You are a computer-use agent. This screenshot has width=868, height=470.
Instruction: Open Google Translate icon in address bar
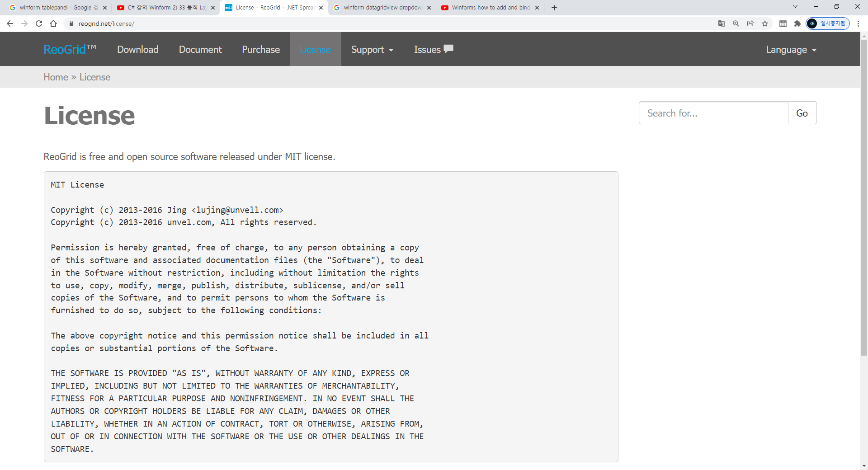(722, 23)
